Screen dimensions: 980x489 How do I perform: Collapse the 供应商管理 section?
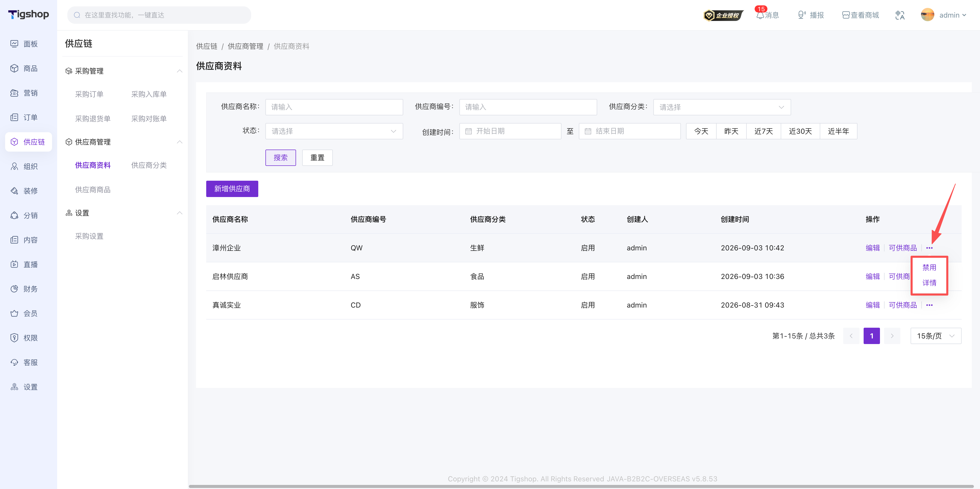click(x=180, y=142)
